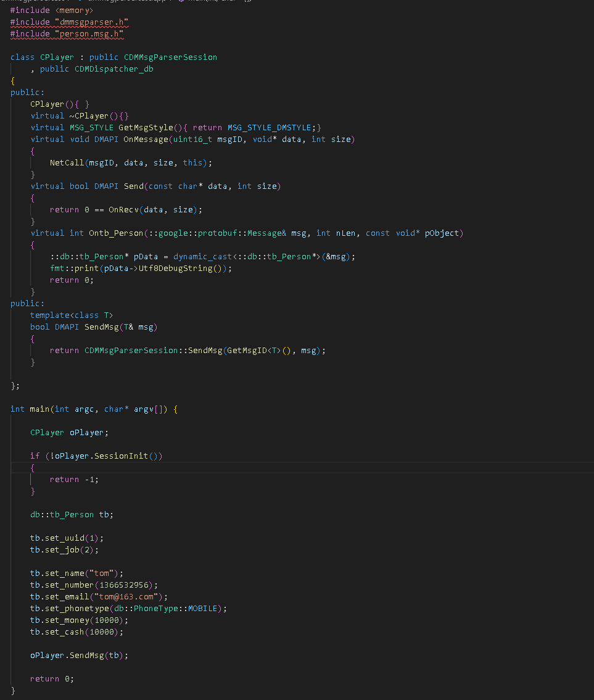This screenshot has width=594, height=700.
Task: Click the Send function name in virtual bool DMAPI Send
Action: pos(133,186)
